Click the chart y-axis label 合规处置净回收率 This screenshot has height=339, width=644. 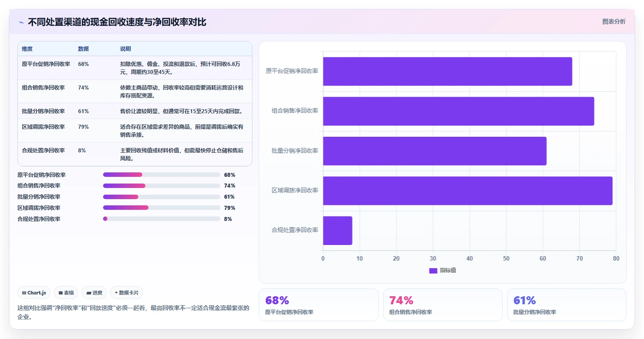click(295, 230)
